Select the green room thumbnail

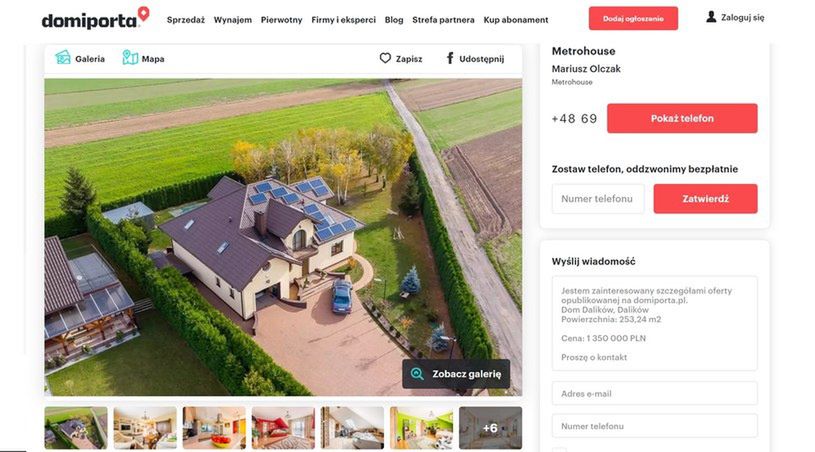click(421, 428)
